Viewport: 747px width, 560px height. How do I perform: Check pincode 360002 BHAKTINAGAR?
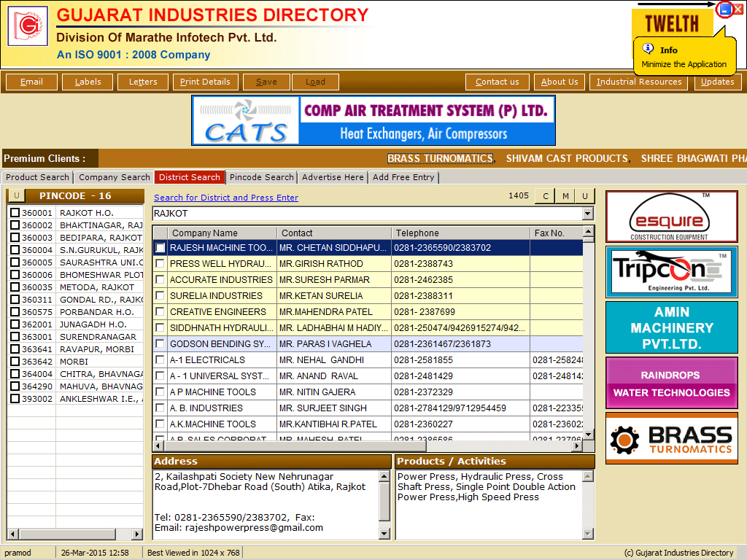(x=15, y=225)
